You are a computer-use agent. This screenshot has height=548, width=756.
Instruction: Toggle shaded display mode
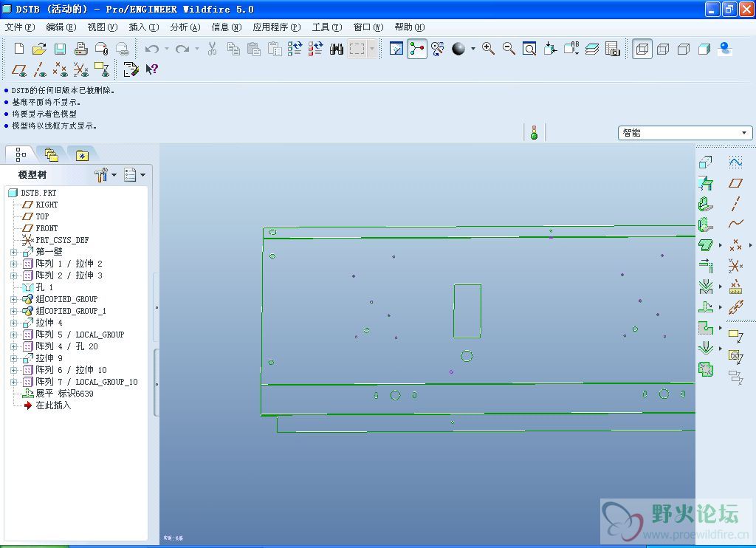coord(704,49)
